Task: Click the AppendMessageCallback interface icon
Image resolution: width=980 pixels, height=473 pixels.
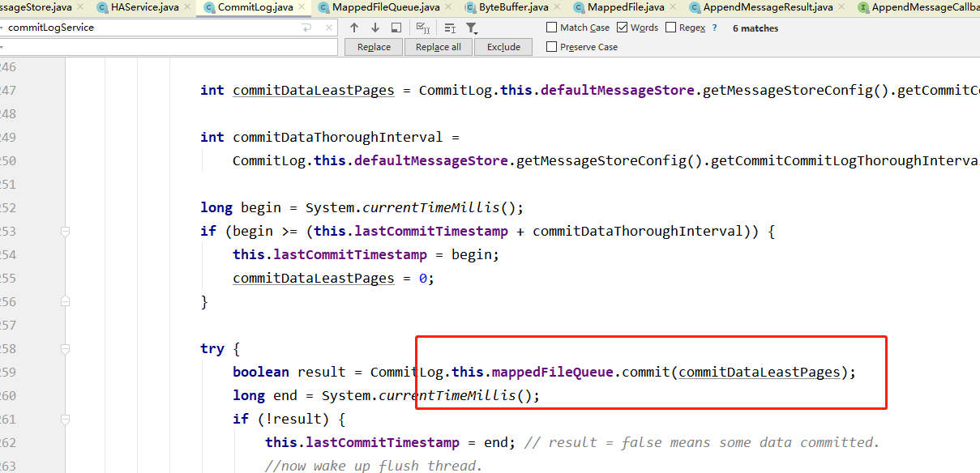Action: [x=863, y=7]
